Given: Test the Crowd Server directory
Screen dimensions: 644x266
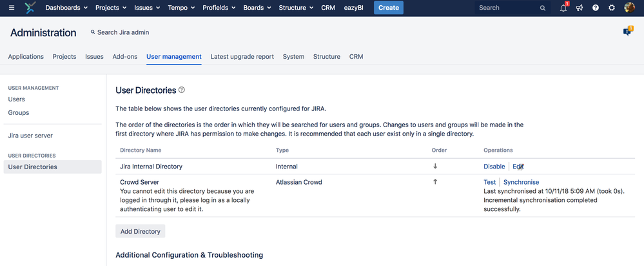Looking at the screenshot, I should pyautogui.click(x=489, y=182).
